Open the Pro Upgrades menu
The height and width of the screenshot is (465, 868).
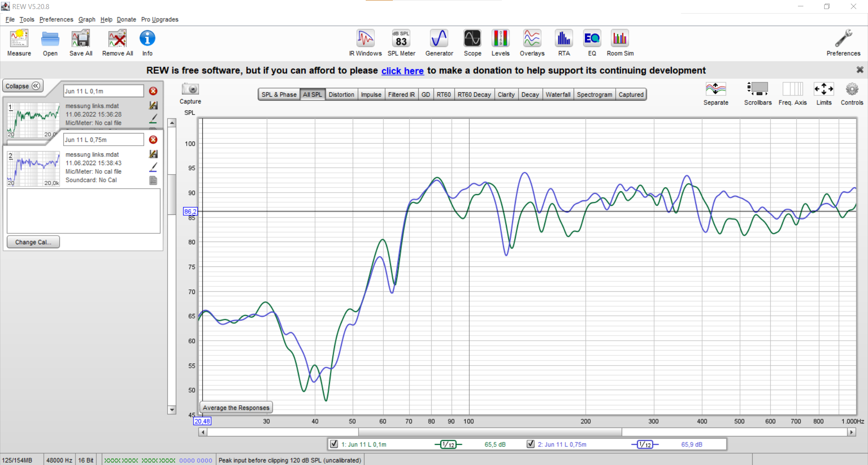point(160,19)
